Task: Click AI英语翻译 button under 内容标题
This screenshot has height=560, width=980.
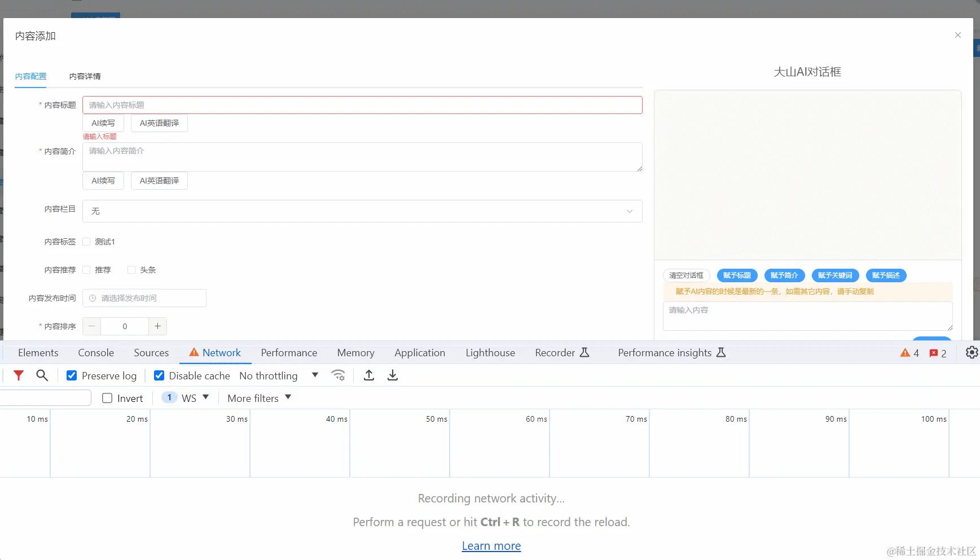Action: [159, 123]
